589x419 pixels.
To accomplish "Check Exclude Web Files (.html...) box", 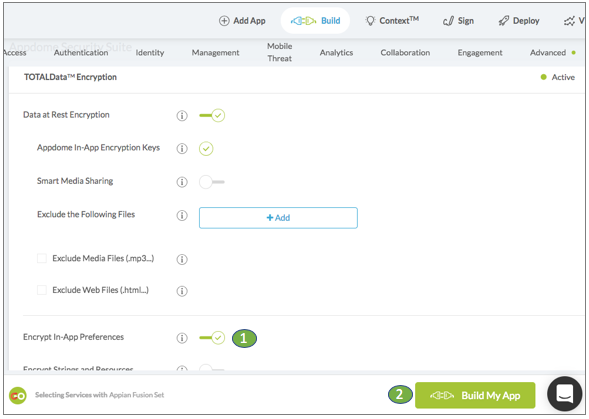I will click(x=42, y=290).
